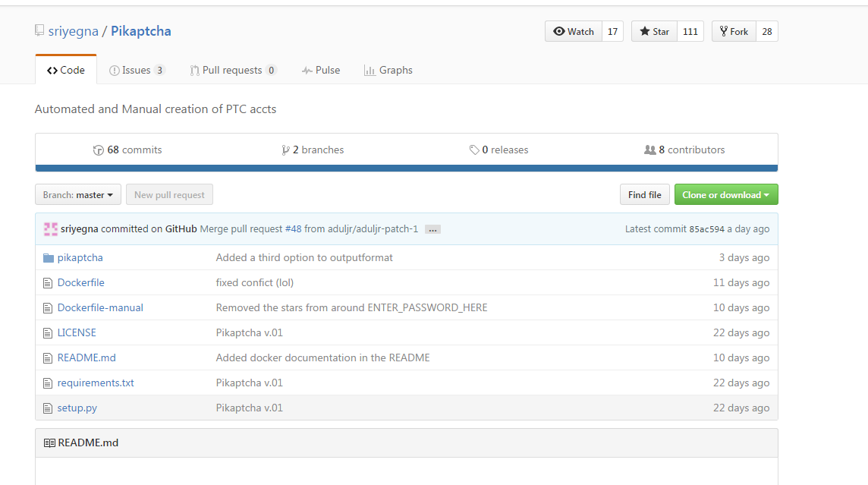The height and width of the screenshot is (485, 868).
Task: Click the branches fork icon
Action: 285,150
